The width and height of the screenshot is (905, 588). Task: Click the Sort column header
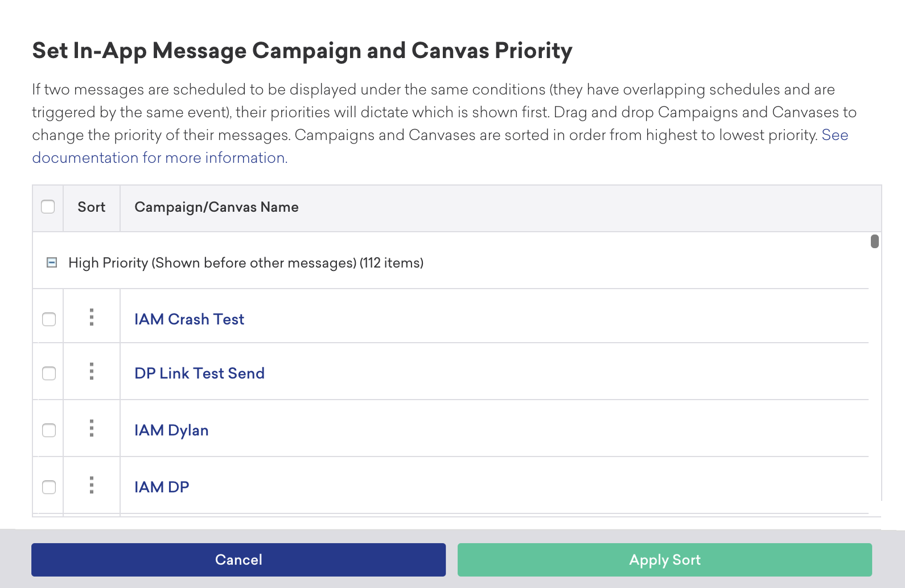92,207
